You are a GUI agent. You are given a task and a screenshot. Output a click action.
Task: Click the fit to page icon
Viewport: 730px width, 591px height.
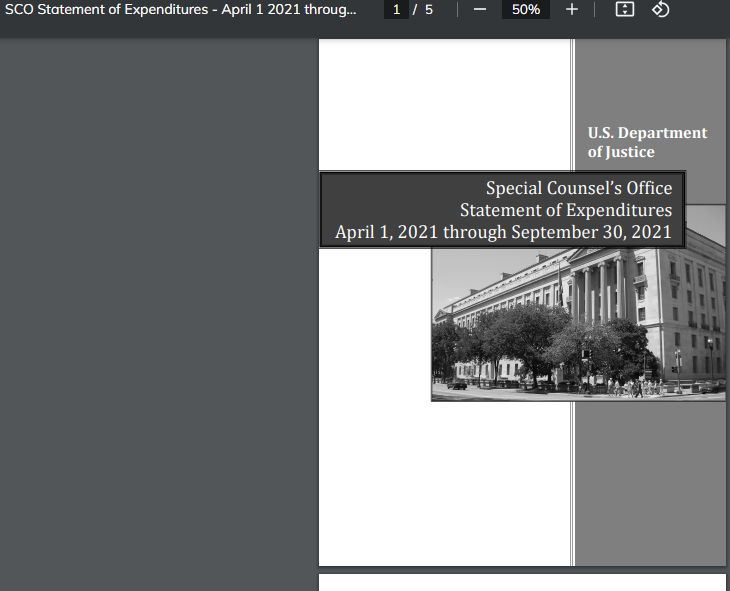pyautogui.click(x=625, y=9)
